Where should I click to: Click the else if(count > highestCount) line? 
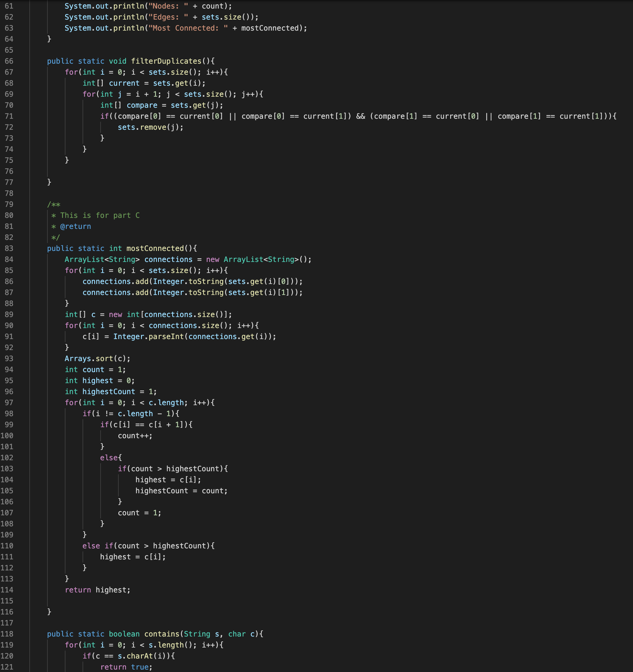pyautogui.click(x=148, y=546)
